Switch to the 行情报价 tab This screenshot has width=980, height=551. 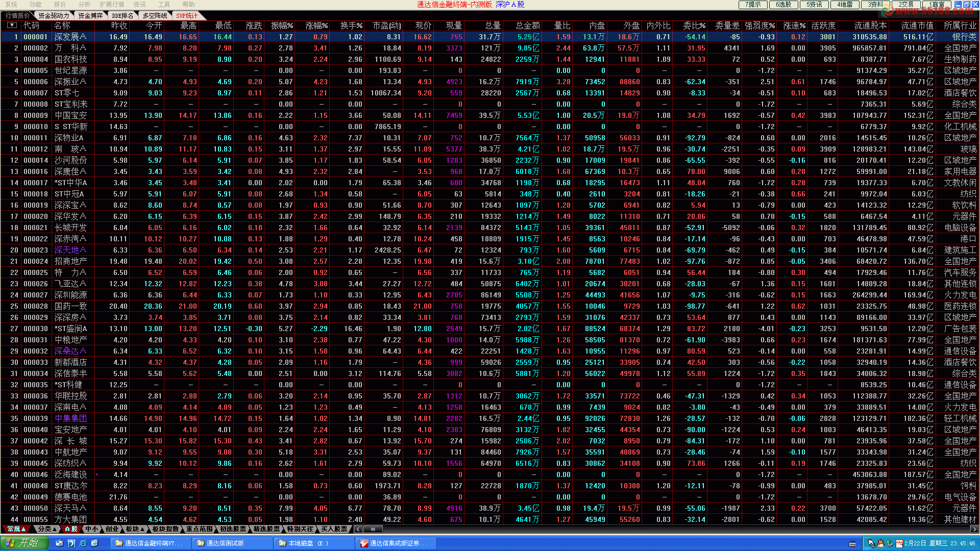17,15
